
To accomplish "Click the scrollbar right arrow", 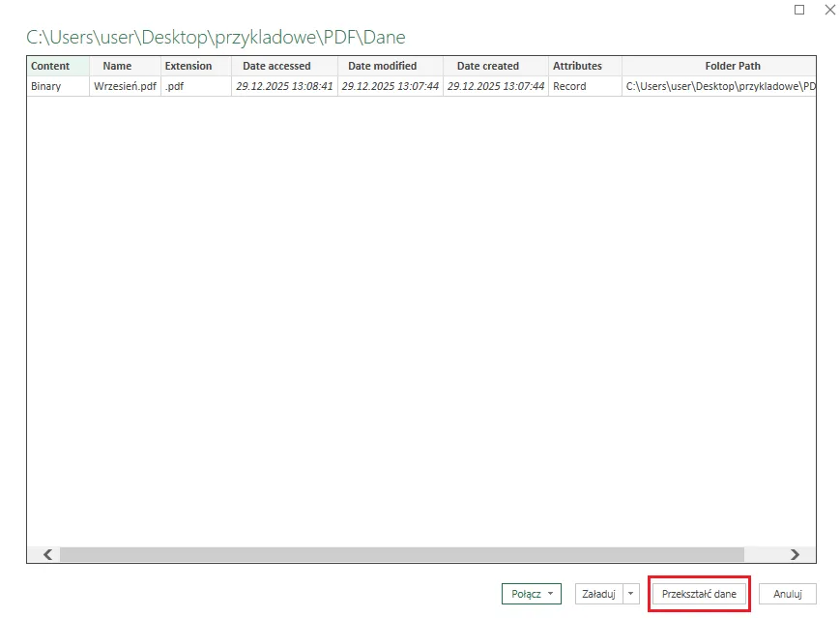I will [795, 554].
